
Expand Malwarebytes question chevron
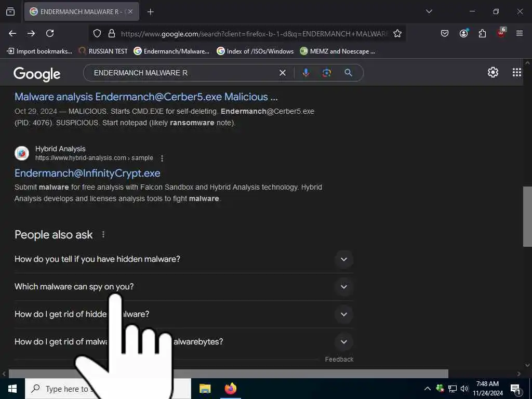coord(344,342)
